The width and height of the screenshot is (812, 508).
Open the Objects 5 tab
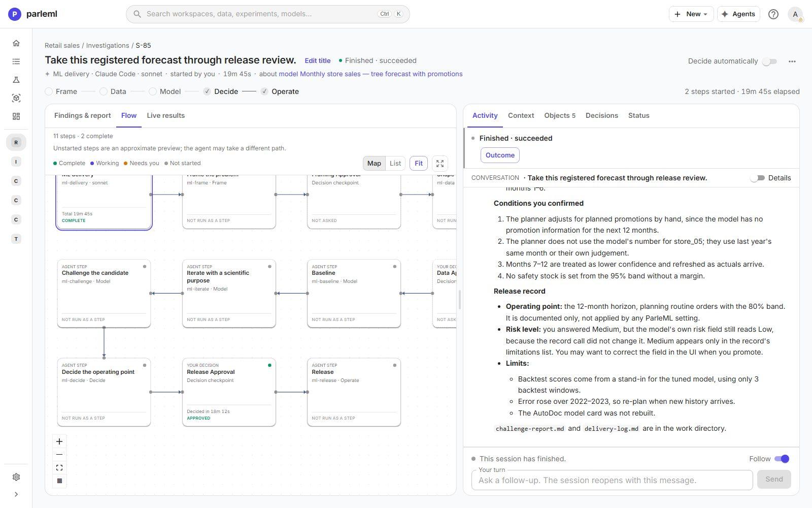(x=560, y=116)
